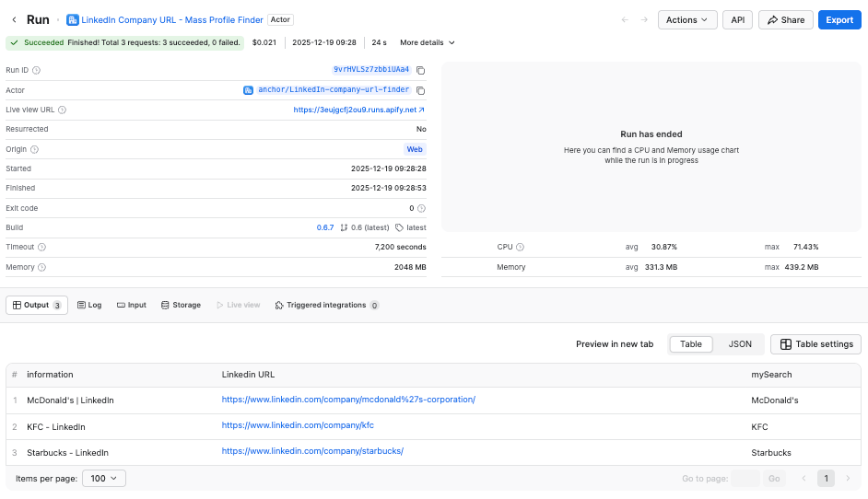
Task: Select page 1 in pagination
Action: click(x=826, y=479)
